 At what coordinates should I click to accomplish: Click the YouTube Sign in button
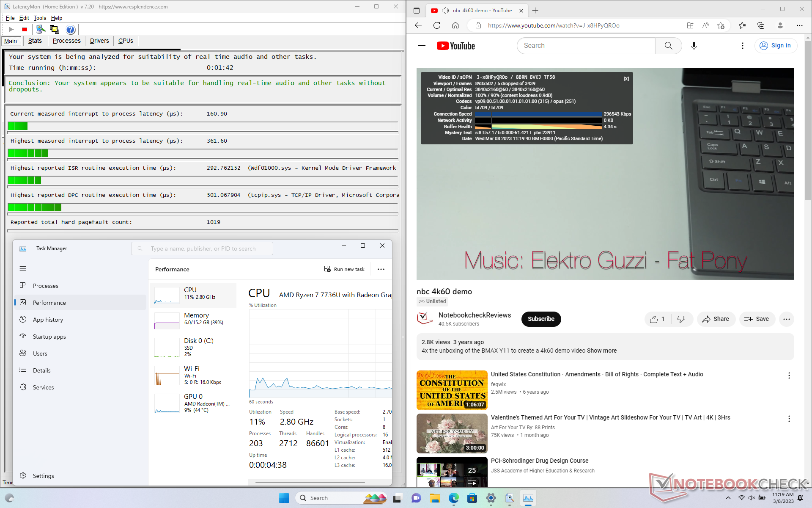[776, 46]
